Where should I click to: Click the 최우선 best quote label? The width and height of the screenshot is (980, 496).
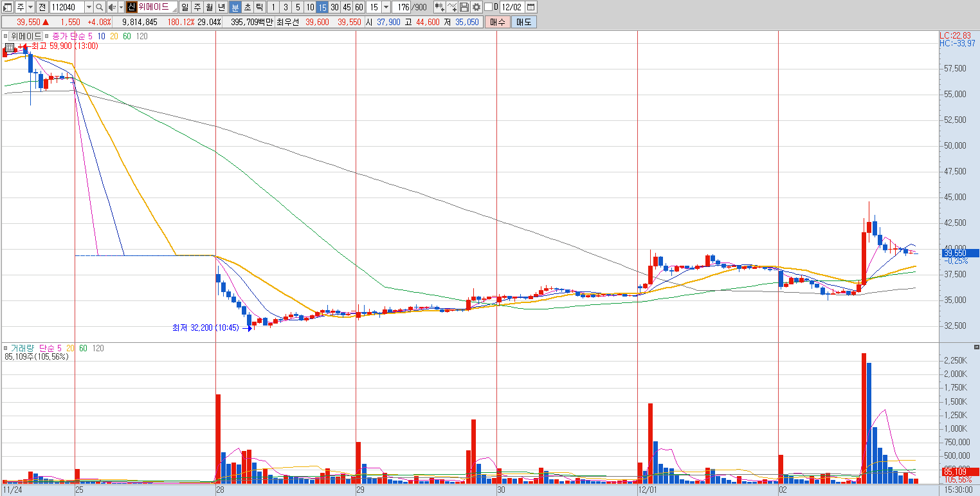(287, 22)
